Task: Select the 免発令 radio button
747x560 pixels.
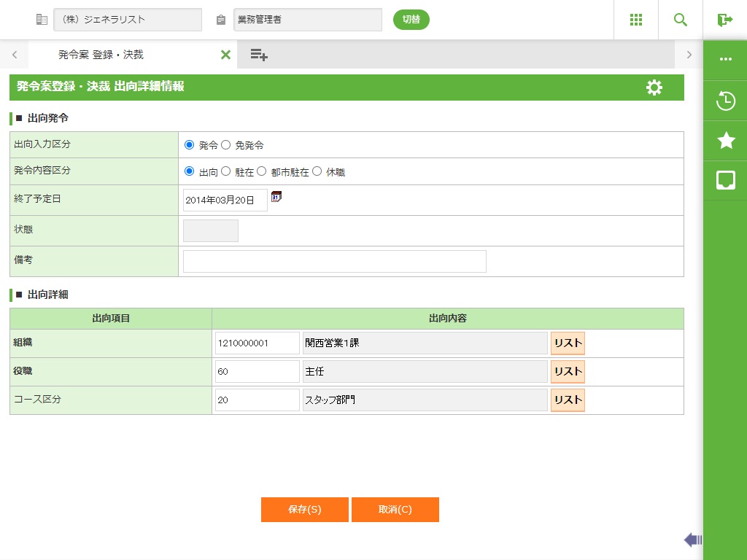Action: [x=226, y=145]
